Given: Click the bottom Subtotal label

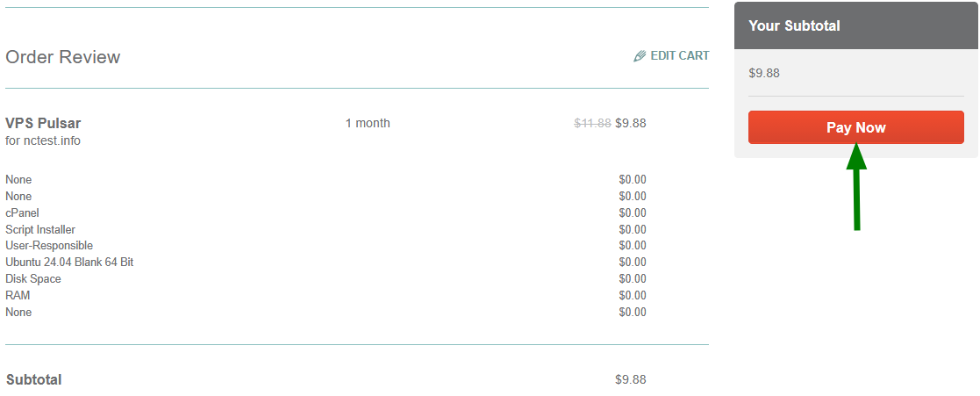Looking at the screenshot, I should (34, 380).
